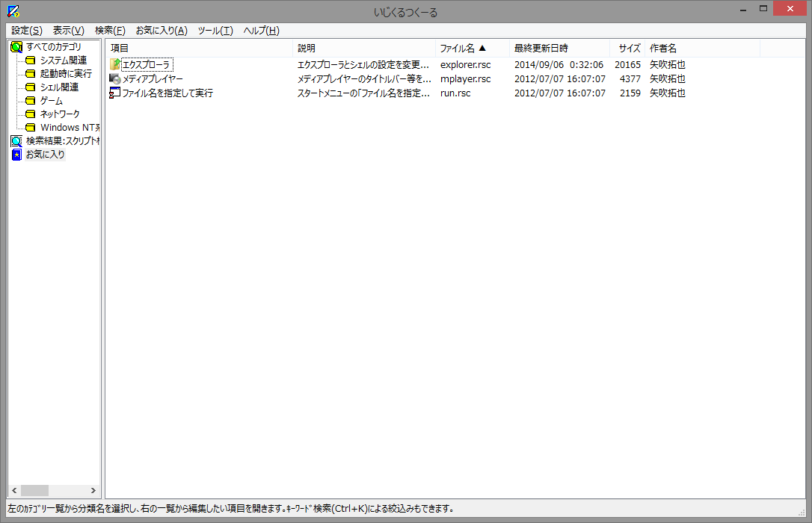Select すべてのカテゴリ in the tree
Image resolution: width=812 pixels, height=523 pixels.
(x=54, y=47)
